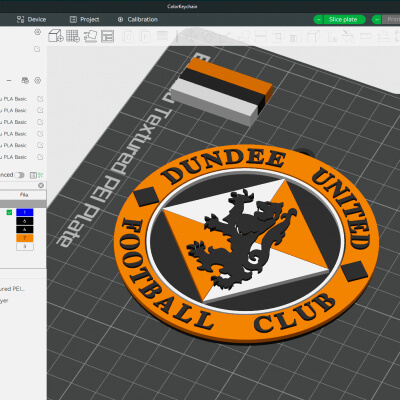Click the green settings icon next to compare
The height and width of the screenshot is (400, 400).
click(x=41, y=175)
